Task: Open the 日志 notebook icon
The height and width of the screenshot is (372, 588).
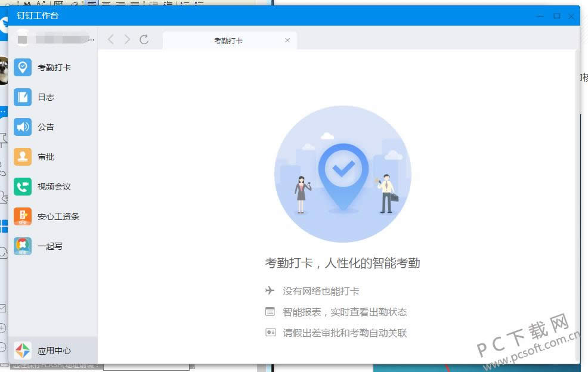Action: click(23, 97)
